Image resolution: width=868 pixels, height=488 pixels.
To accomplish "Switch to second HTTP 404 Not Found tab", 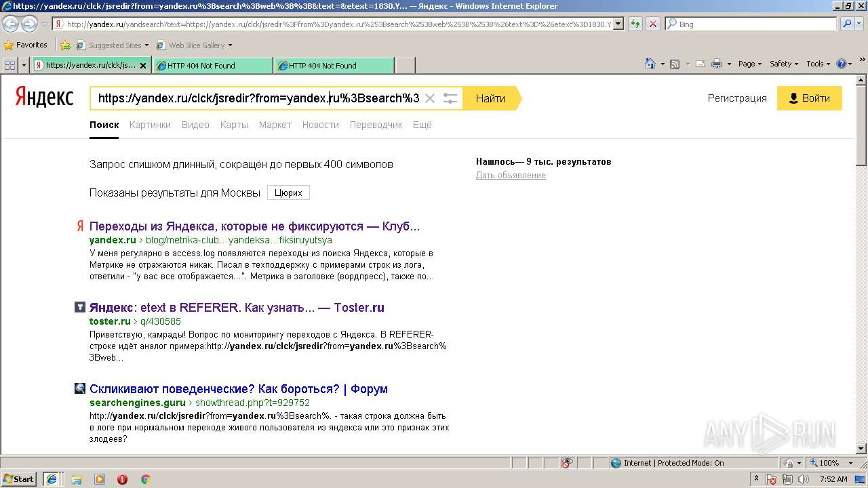I will (x=334, y=66).
